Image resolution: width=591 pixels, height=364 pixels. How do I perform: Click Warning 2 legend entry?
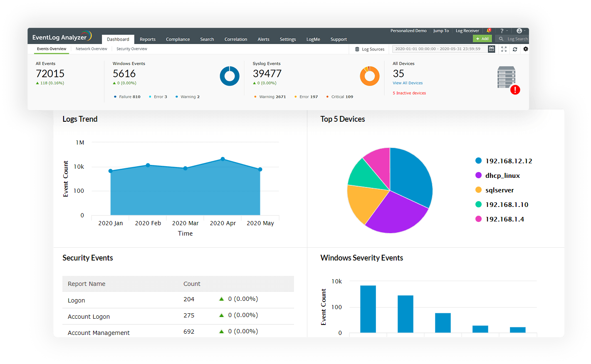point(188,97)
